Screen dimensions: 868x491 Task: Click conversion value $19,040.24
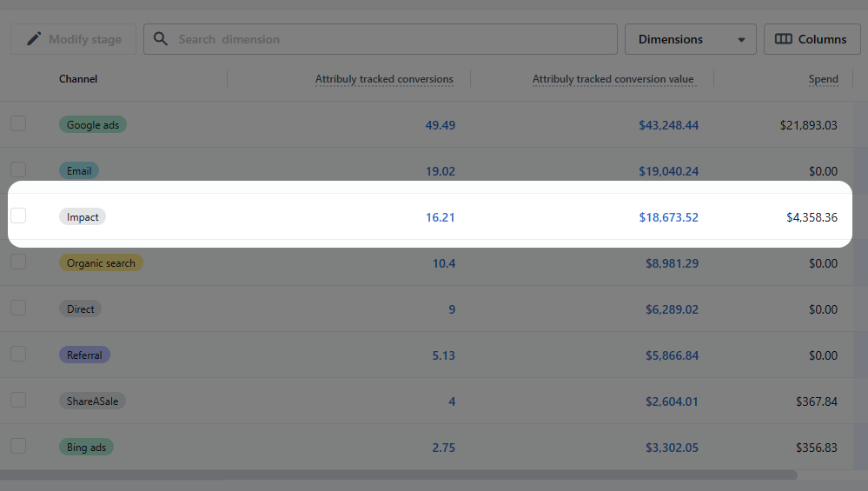coord(669,171)
